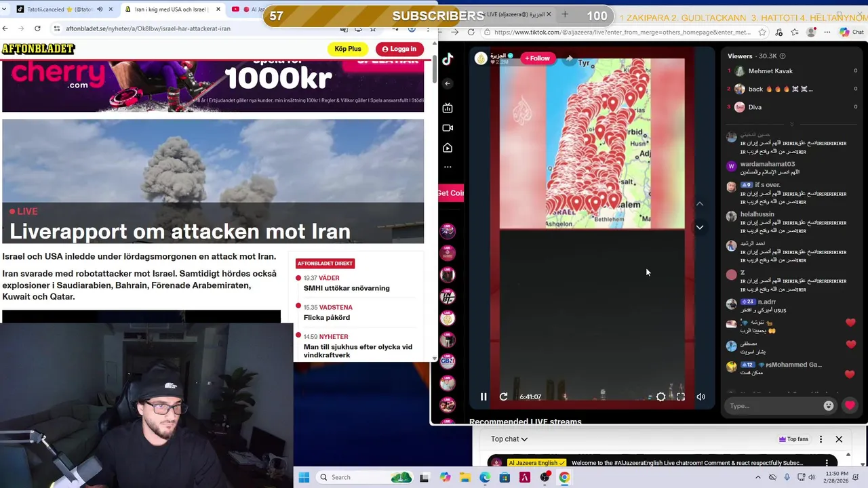
Task: Click the Aftonbladet Direkt label
Action: (x=325, y=263)
